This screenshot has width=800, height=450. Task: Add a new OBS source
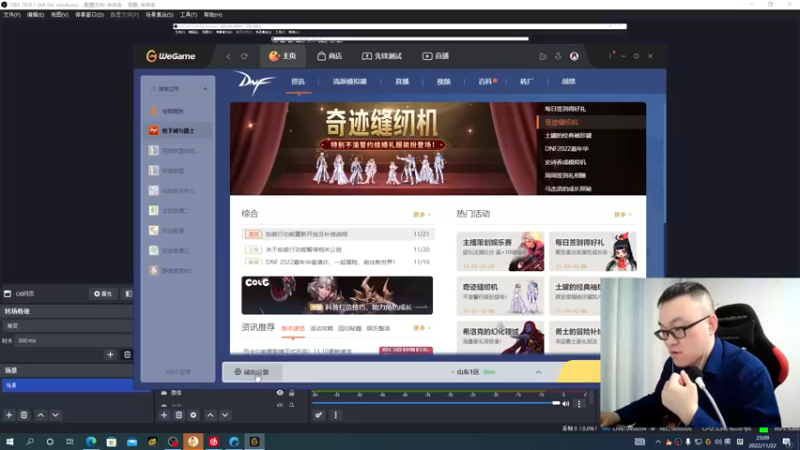pos(164,415)
